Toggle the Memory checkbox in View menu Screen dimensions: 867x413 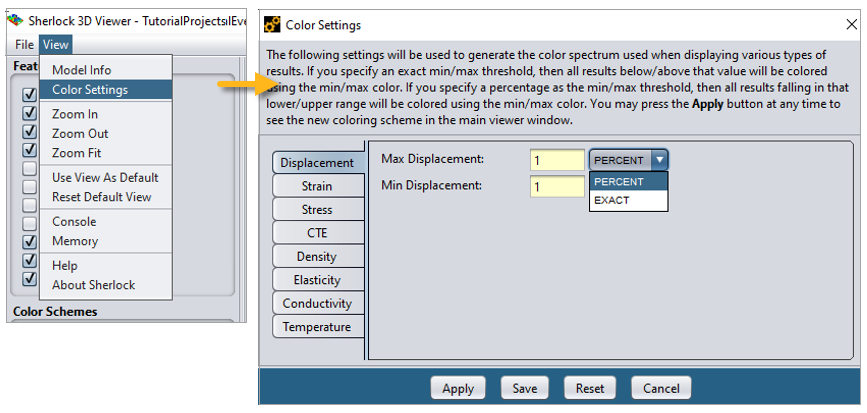[x=30, y=241]
